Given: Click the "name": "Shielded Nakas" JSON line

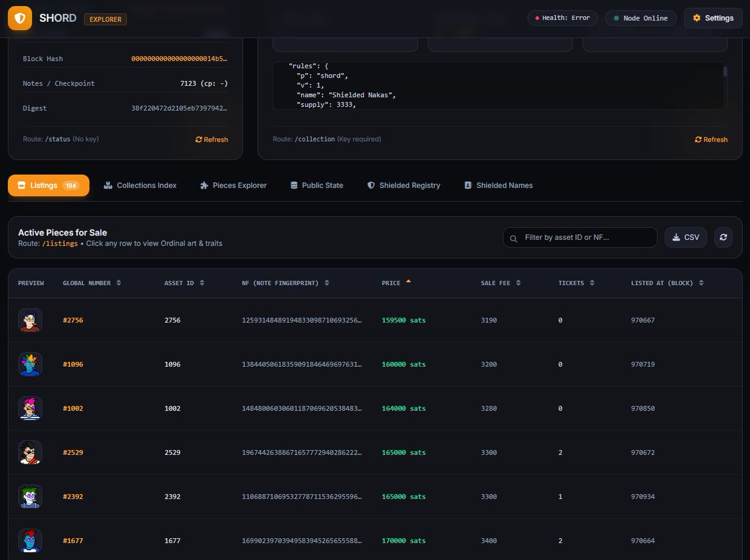Looking at the screenshot, I should (347, 95).
